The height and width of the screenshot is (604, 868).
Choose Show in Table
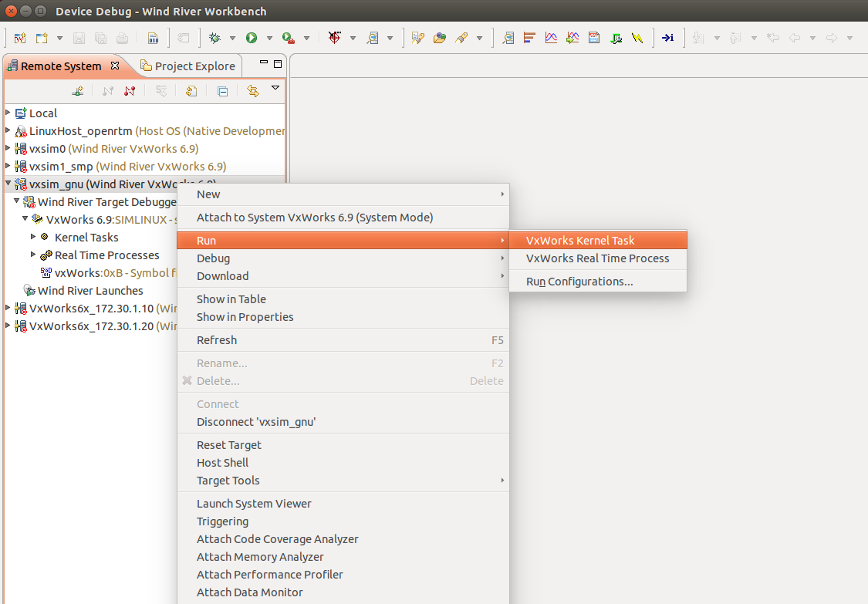pyautogui.click(x=343, y=299)
